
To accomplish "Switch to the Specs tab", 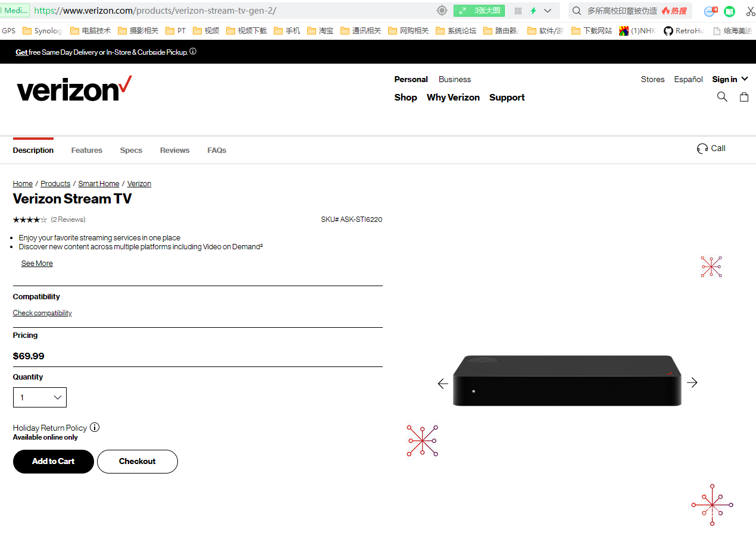I will [x=131, y=151].
